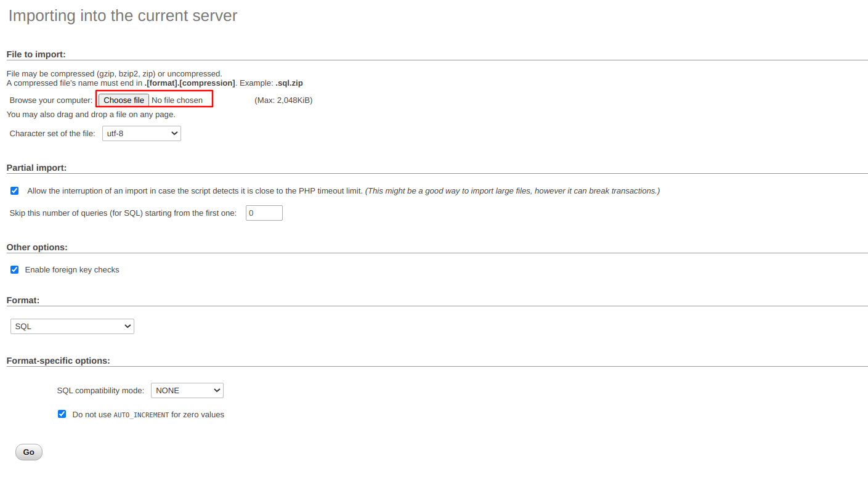The image size is (868, 482).
Task: Open the SQL compatibility mode dropdown
Action: (x=187, y=391)
